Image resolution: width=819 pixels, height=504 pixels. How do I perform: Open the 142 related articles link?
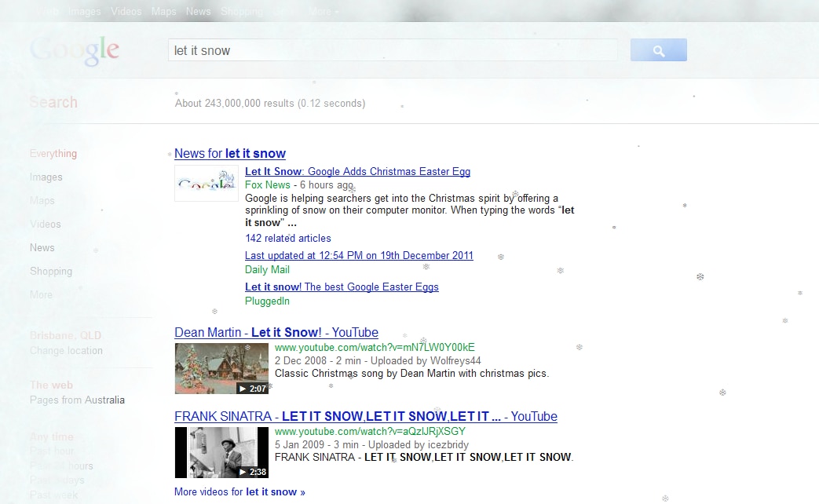288,238
